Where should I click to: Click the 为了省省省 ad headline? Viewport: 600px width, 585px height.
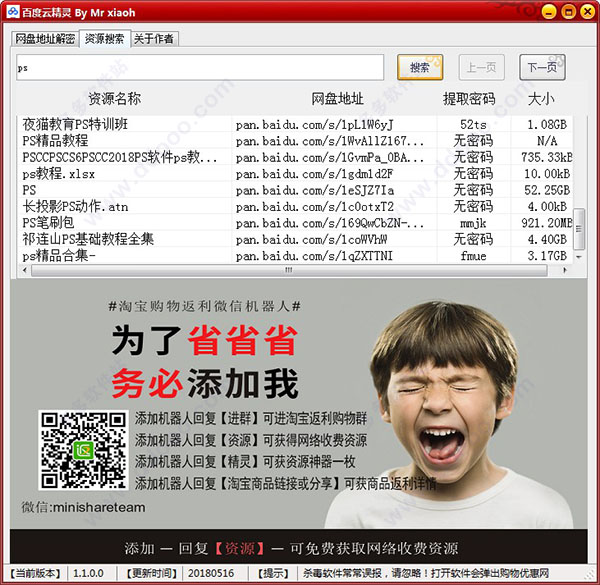tap(205, 341)
